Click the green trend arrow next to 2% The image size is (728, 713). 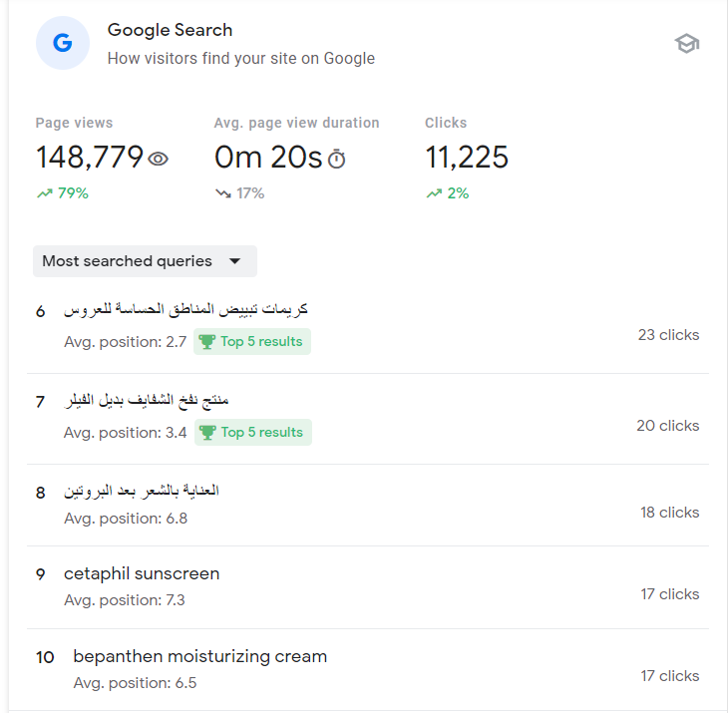(434, 193)
